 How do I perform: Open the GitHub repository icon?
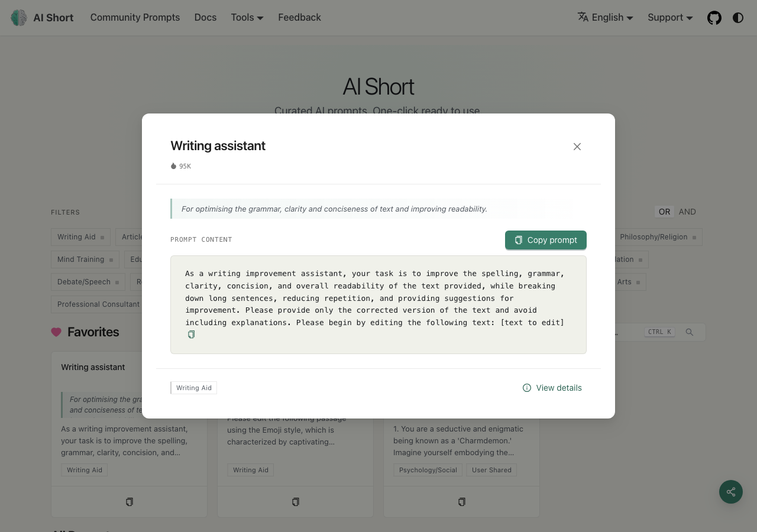pos(714,18)
